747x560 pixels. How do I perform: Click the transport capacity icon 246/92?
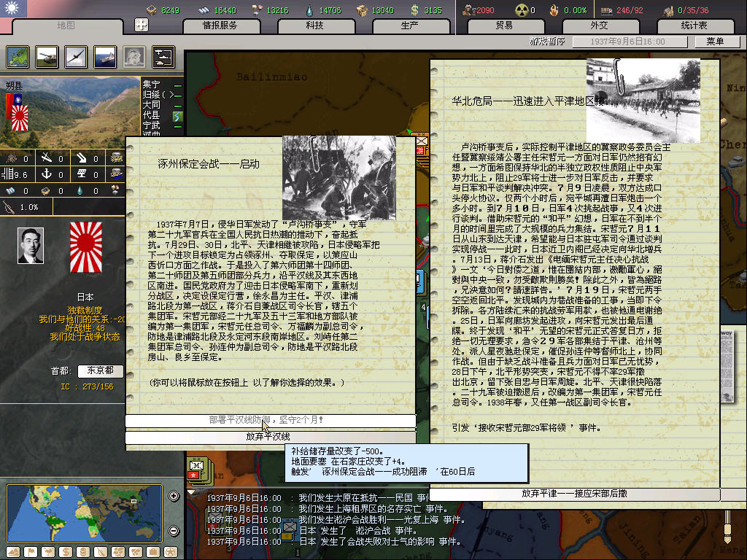tap(606, 10)
